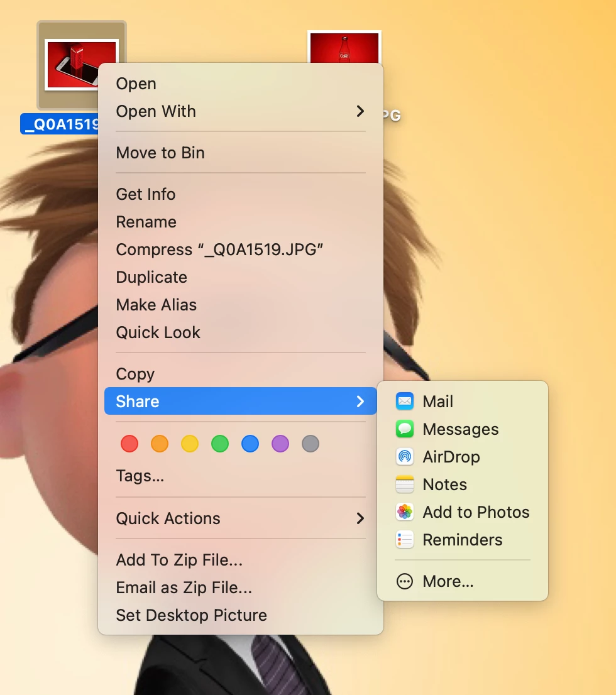Select the Coke bottle image thumbnail on desktop
616x695 pixels.
(x=344, y=47)
